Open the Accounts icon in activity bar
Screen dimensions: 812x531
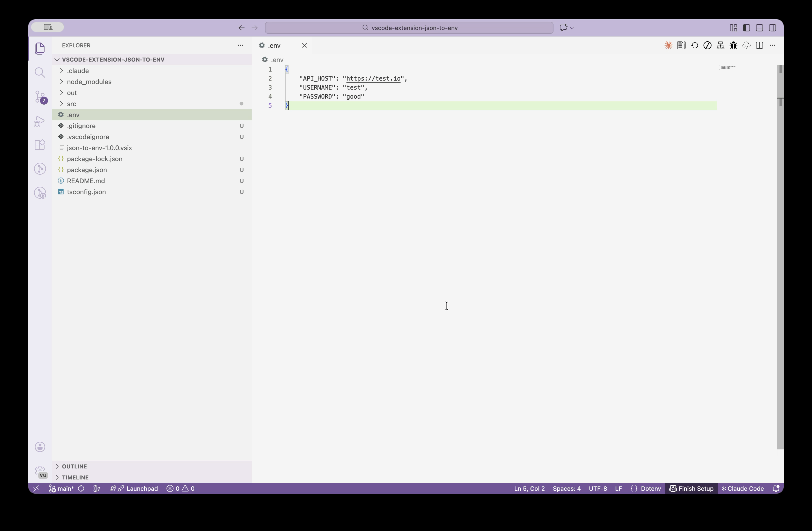tap(40, 447)
